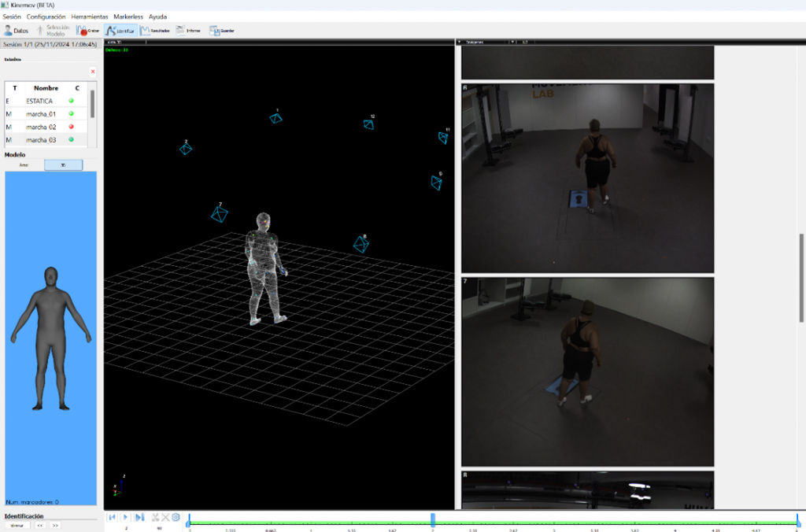Select the marcha_01 trial row

click(x=41, y=114)
